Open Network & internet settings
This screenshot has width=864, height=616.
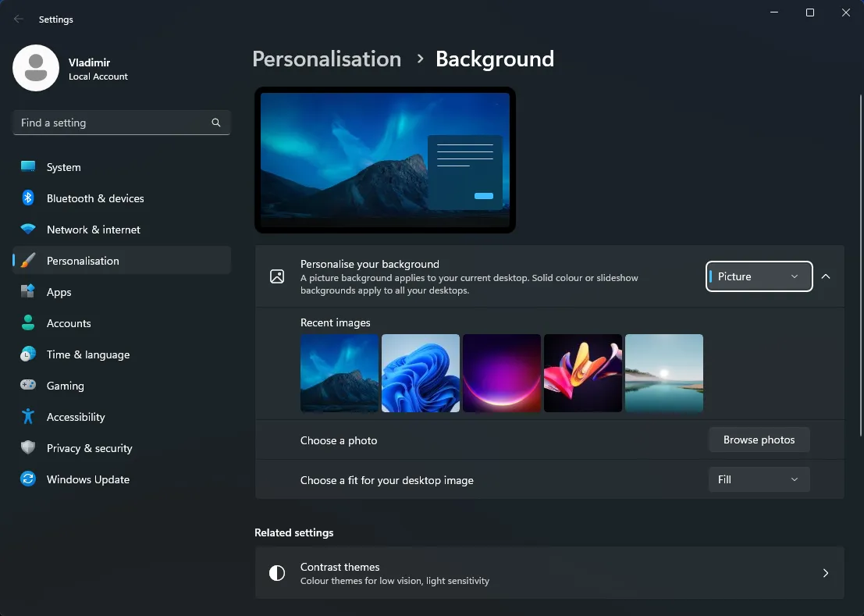tap(121, 230)
